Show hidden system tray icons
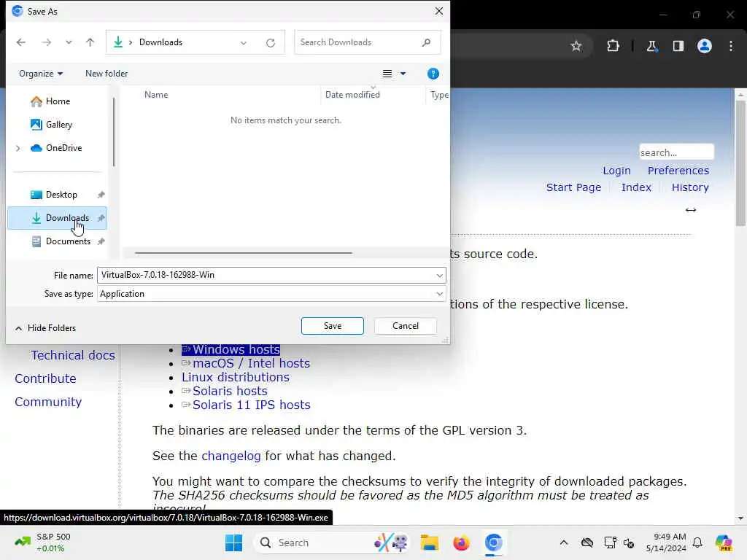The image size is (747, 560). pyautogui.click(x=564, y=542)
